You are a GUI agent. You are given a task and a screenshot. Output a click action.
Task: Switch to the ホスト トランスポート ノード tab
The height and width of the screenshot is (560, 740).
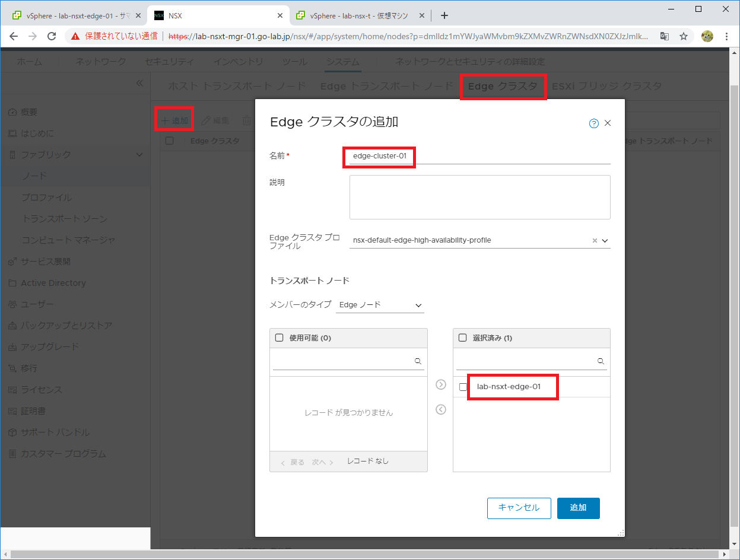(x=237, y=86)
